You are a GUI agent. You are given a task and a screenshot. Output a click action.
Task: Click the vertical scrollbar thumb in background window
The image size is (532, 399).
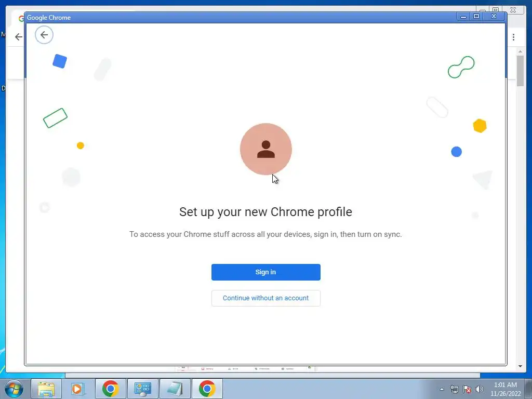(520, 71)
